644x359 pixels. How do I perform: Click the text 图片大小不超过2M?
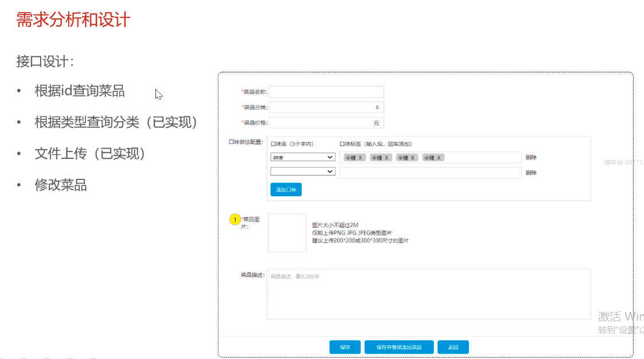pyautogui.click(x=335, y=225)
